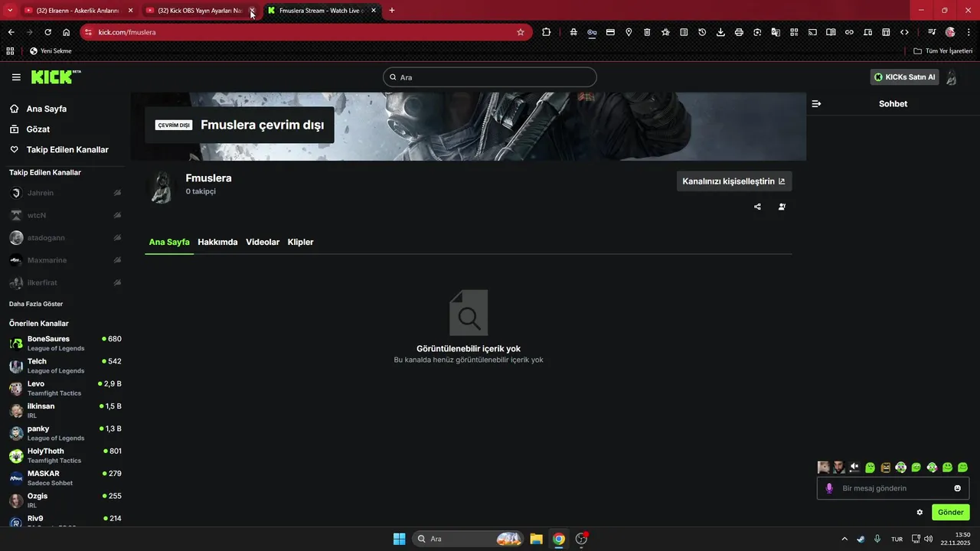Click the cast screen toolbar icon
The width and height of the screenshot is (980, 551).
pos(812,32)
